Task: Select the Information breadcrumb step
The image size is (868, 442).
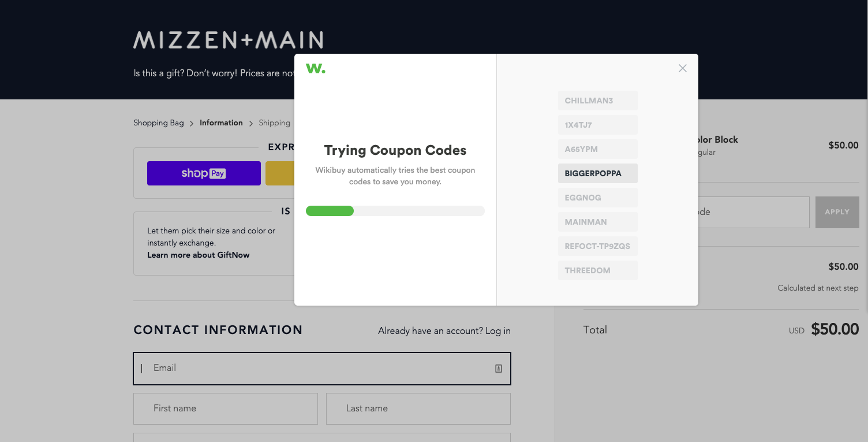Action: [221, 122]
